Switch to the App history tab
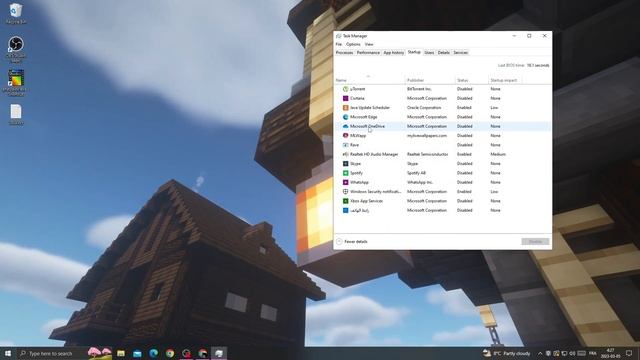This screenshot has height=360, width=640. (393, 53)
